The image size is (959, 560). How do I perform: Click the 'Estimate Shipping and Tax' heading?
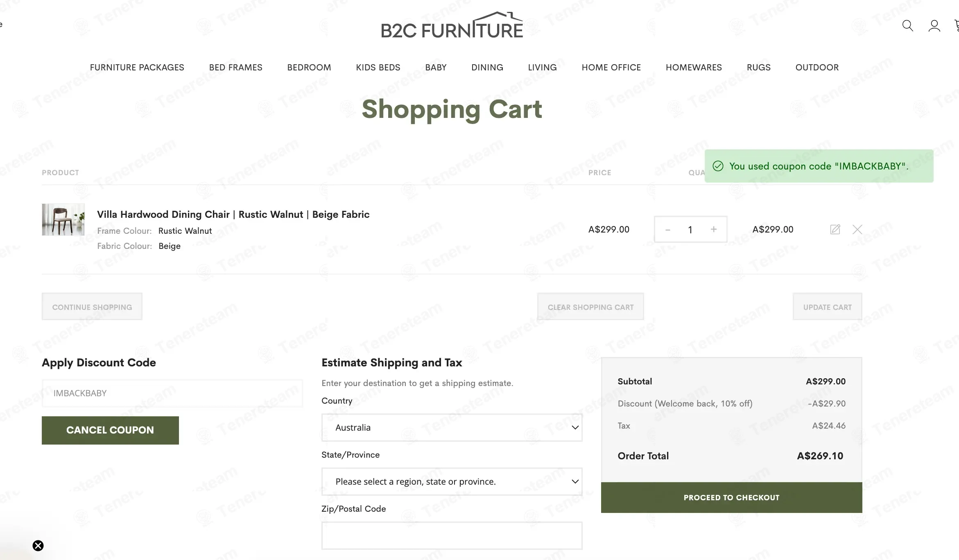click(x=392, y=363)
